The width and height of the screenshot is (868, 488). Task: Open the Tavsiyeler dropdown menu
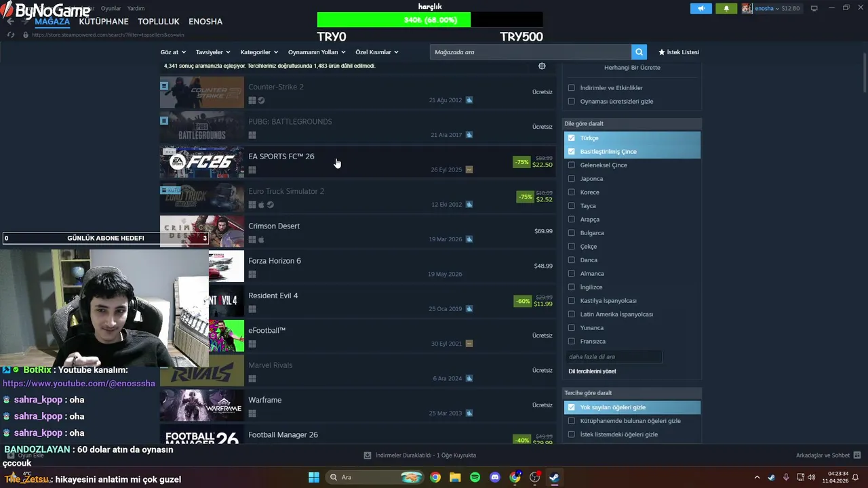tap(213, 52)
